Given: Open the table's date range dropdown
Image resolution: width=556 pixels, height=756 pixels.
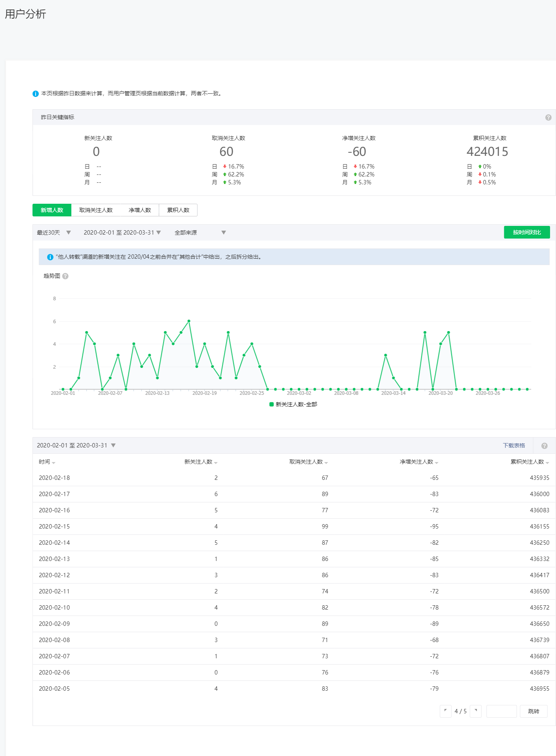Looking at the screenshot, I should click(76, 445).
